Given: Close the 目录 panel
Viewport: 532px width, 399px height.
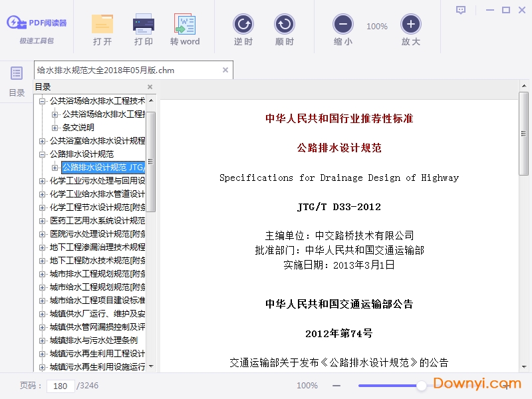Looking at the screenshot, I should click(x=150, y=87).
